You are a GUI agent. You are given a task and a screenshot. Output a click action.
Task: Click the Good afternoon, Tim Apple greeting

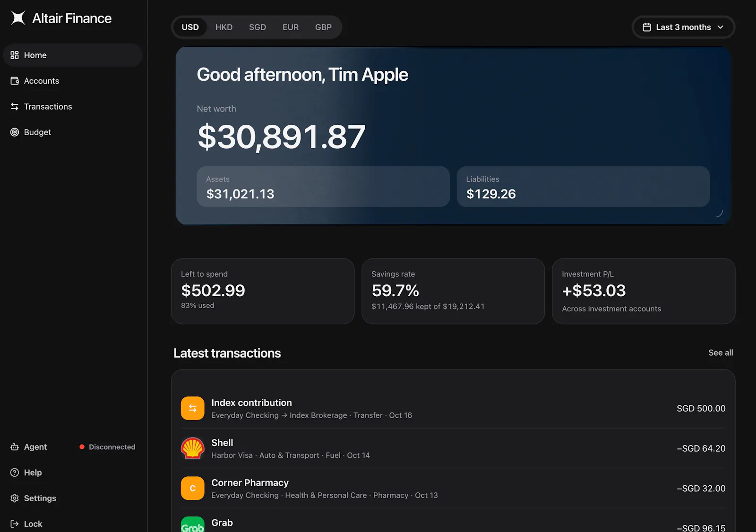(x=302, y=75)
